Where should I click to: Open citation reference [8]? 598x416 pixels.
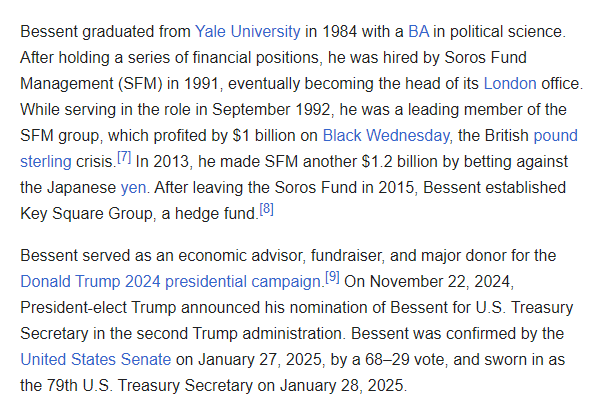[267, 209]
